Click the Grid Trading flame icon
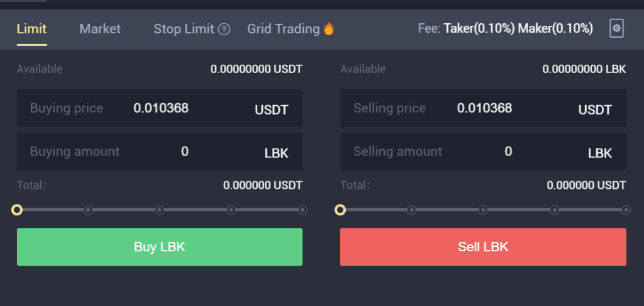644x306 pixels. [328, 29]
